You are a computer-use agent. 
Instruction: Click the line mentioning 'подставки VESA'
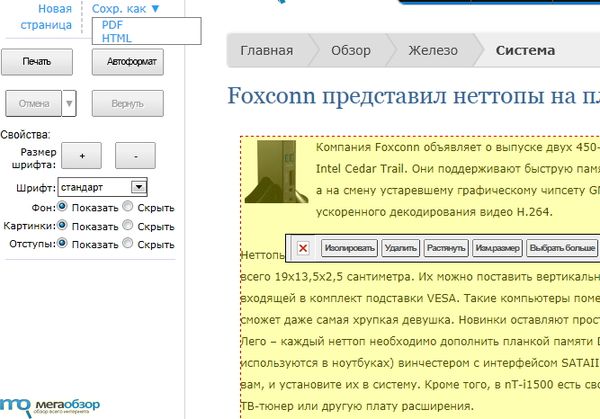click(420, 298)
